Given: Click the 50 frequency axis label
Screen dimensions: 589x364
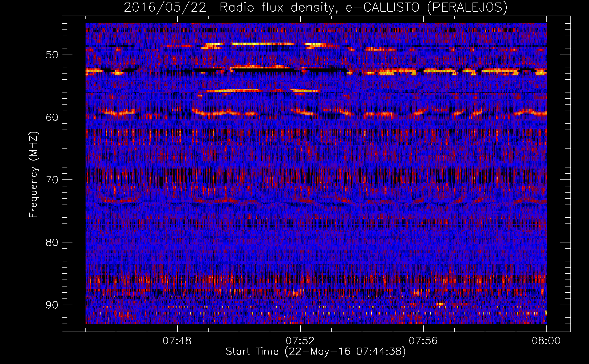Looking at the screenshot, I should (52, 55).
